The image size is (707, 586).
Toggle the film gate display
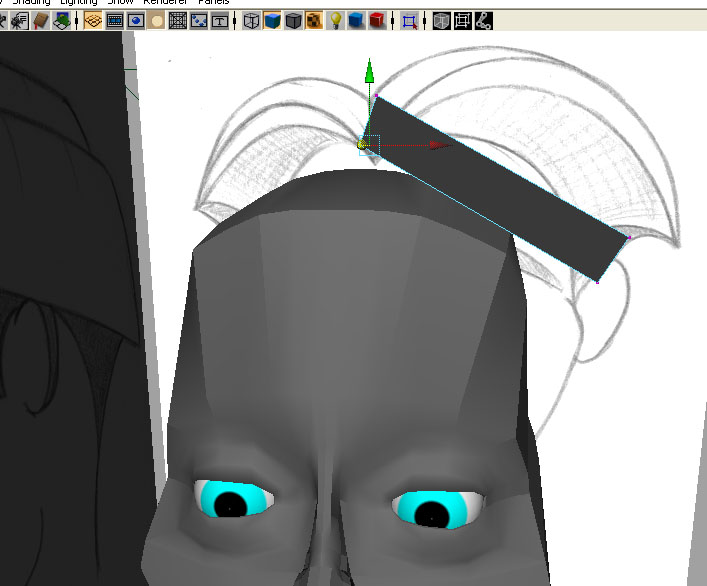click(x=115, y=21)
